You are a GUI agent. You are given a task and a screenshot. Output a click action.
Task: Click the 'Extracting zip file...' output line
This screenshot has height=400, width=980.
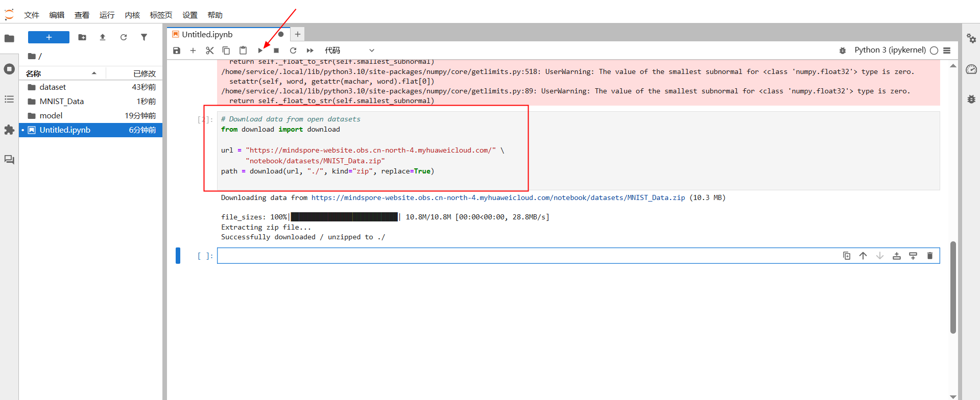point(266,228)
